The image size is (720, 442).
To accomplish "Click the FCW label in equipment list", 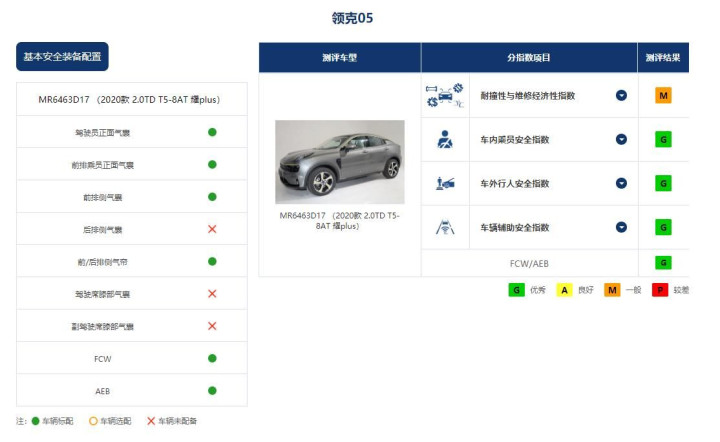I will 102,359.
